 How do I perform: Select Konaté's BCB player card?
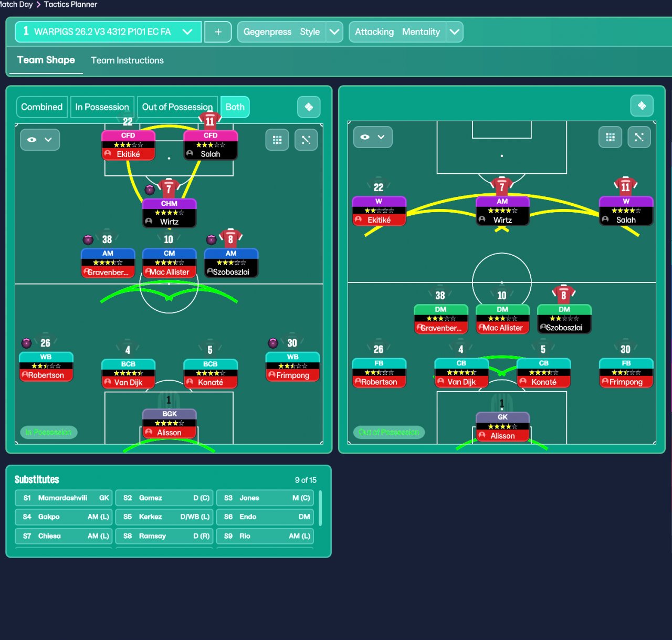[210, 374]
